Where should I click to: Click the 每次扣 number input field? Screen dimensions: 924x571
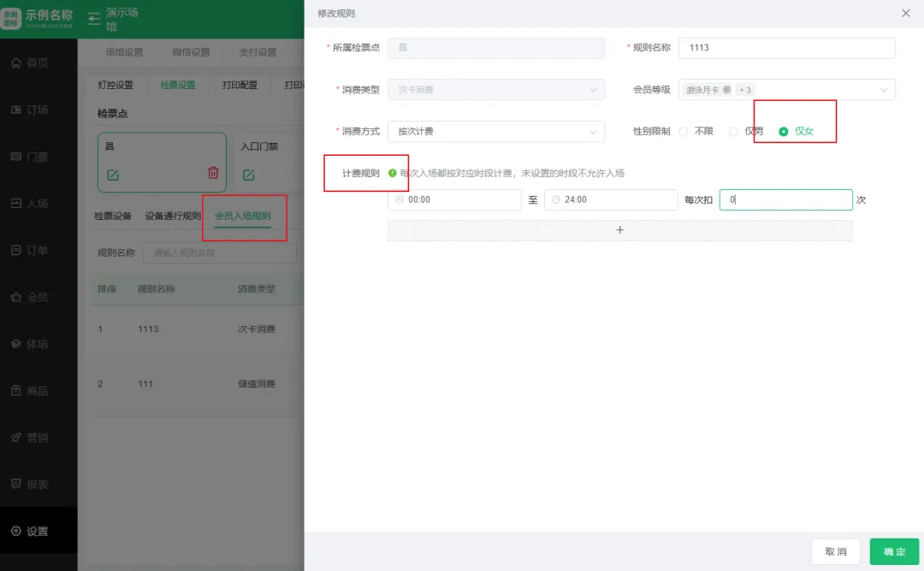785,199
